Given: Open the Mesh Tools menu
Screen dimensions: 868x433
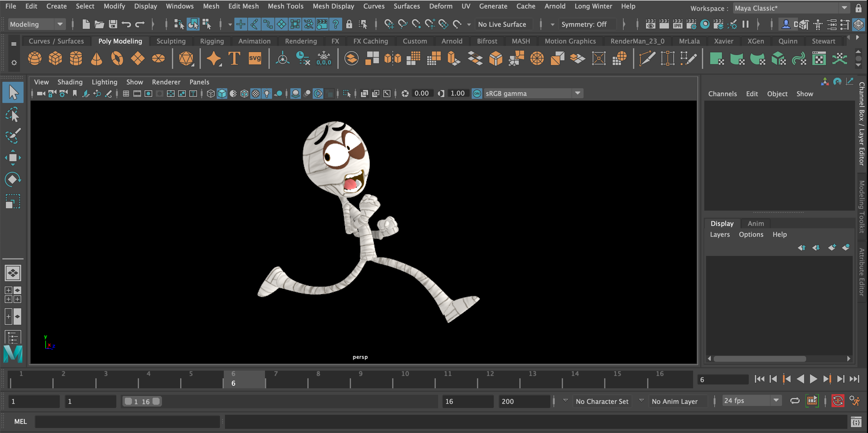Looking at the screenshot, I should pos(285,6).
